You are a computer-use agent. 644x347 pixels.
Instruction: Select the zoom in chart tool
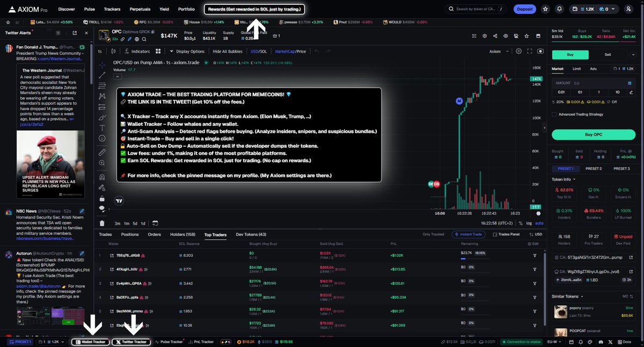coord(102,163)
